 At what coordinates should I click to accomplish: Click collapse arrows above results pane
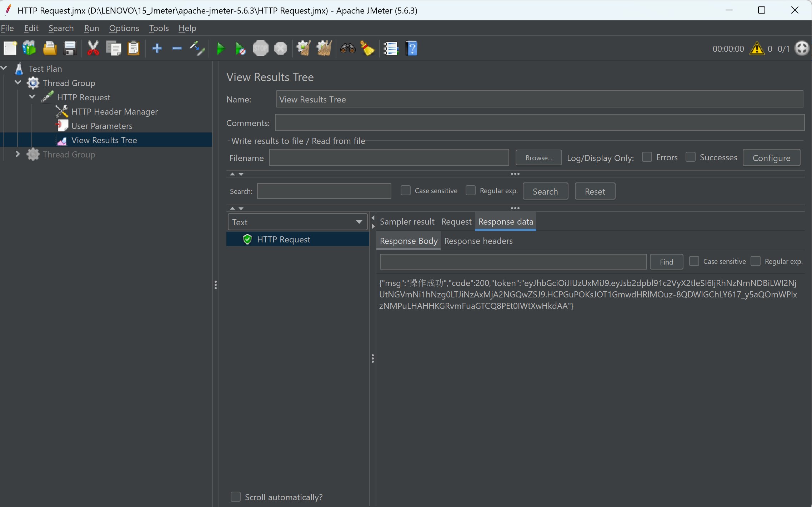click(236, 208)
